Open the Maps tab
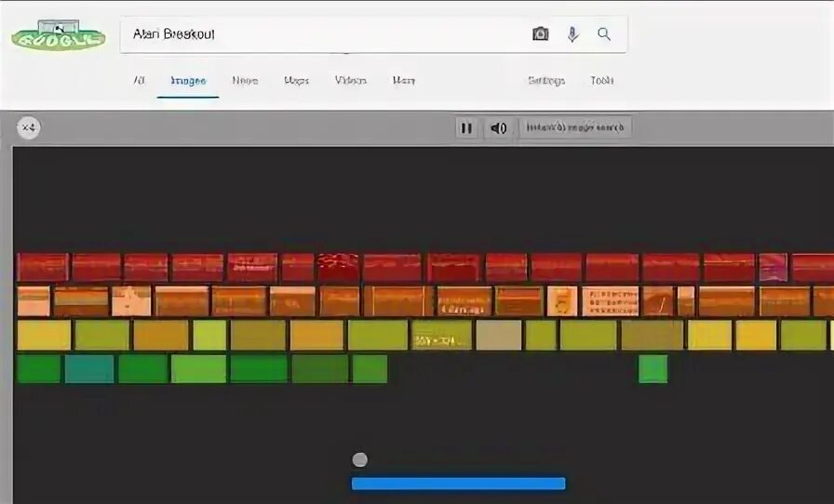Screen dimensions: 834x504 (x=296, y=80)
